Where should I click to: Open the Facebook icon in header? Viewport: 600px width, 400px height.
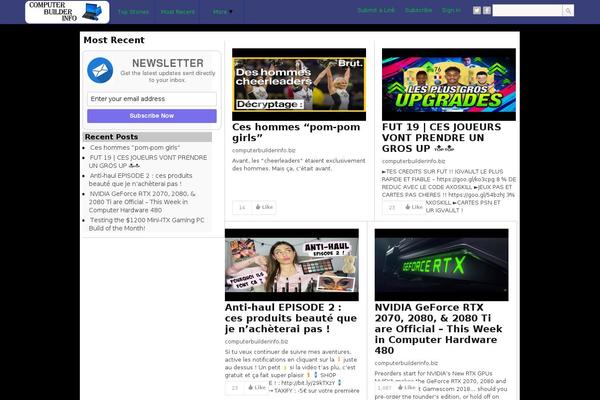coord(487,10)
